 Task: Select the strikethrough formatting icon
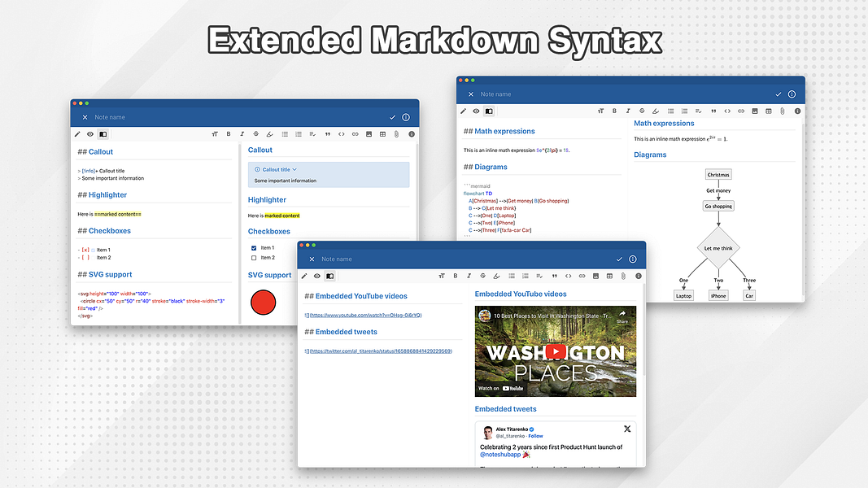[484, 276]
